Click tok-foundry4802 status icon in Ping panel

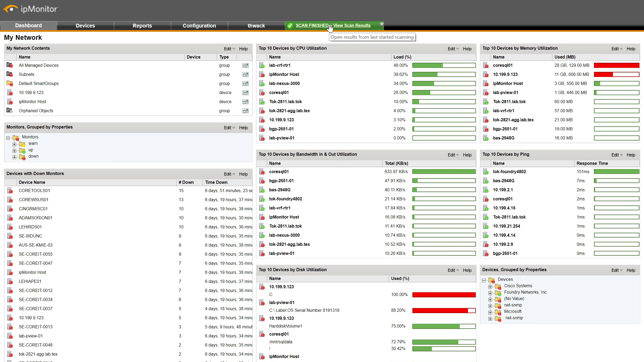486,172
